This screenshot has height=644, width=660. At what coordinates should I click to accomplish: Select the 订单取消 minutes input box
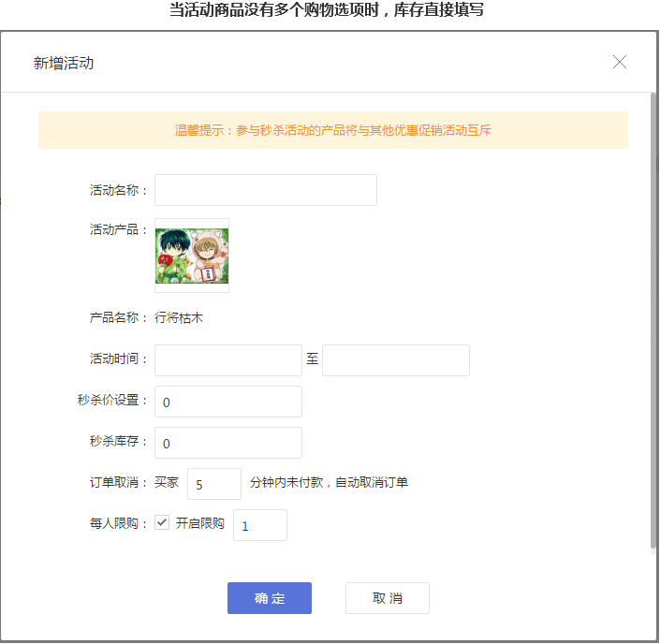point(214,484)
